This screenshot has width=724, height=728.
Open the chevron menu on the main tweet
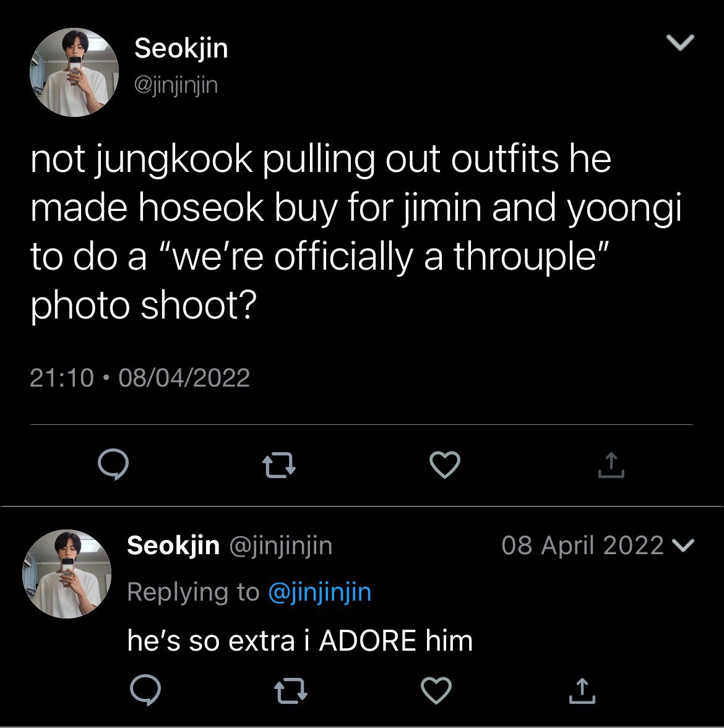pyautogui.click(x=680, y=42)
